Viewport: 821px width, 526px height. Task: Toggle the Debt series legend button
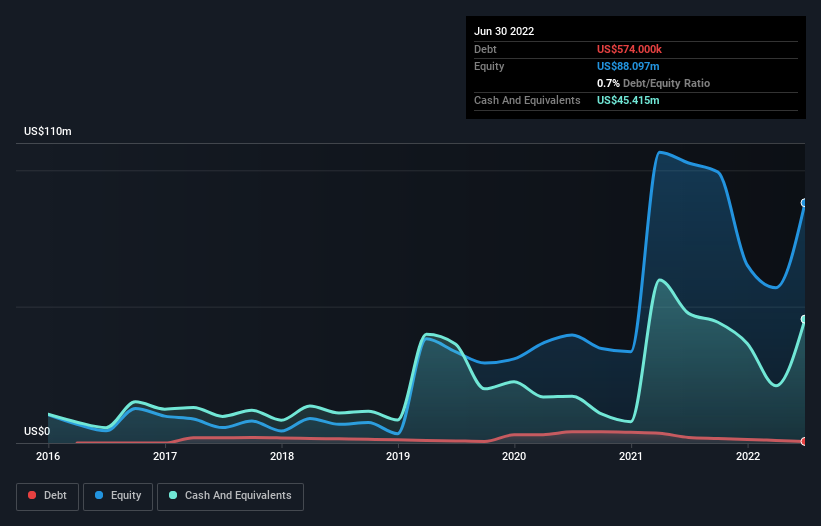pos(47,496)
